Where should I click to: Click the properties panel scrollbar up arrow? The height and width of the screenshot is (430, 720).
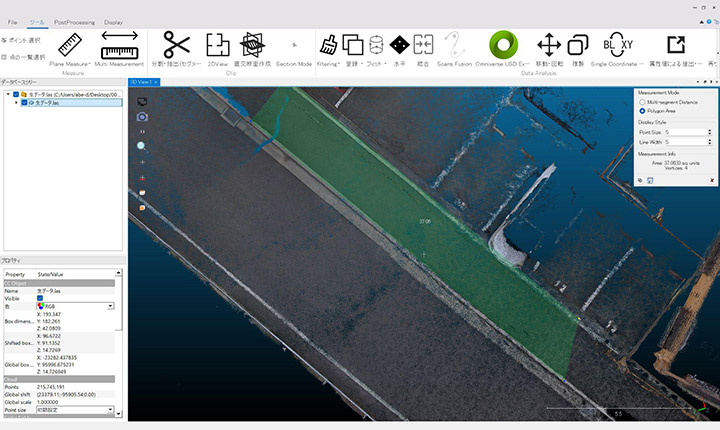point(119,273)
